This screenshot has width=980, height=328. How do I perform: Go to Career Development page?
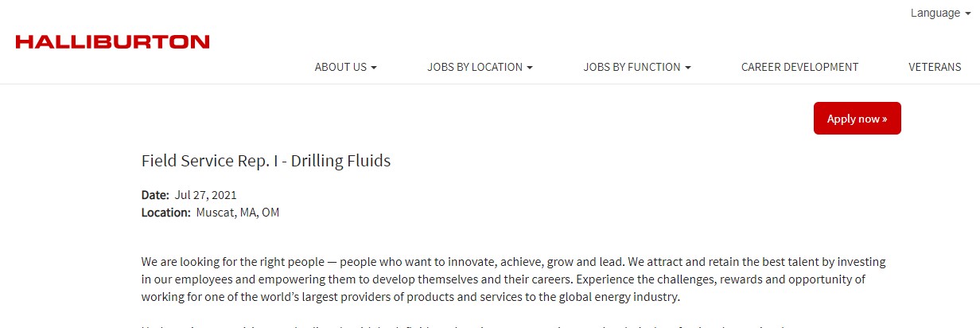click(799, 67)
